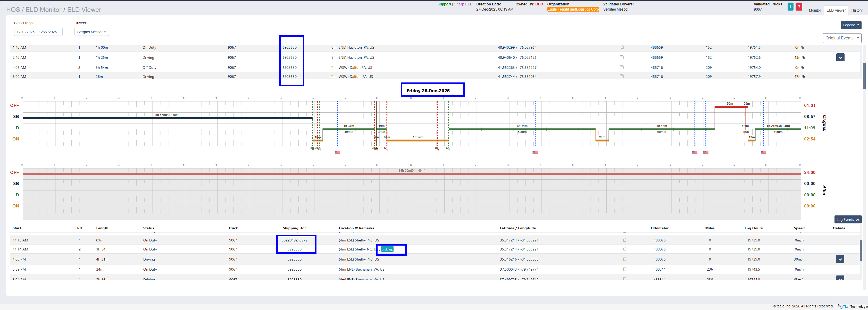Click the US flag marker near 10 AM
This screenshot has width=868, height=310.
(x=337, y=152)
